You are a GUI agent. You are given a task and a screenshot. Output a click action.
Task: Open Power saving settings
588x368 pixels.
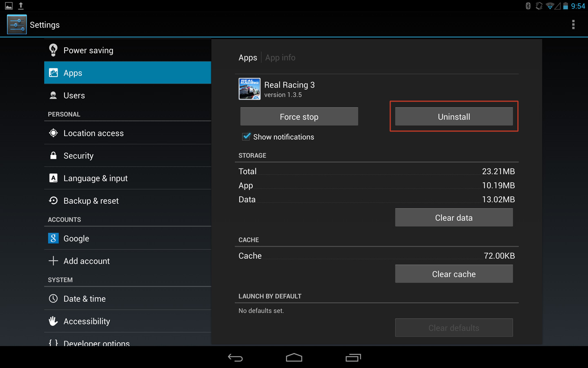127,50
